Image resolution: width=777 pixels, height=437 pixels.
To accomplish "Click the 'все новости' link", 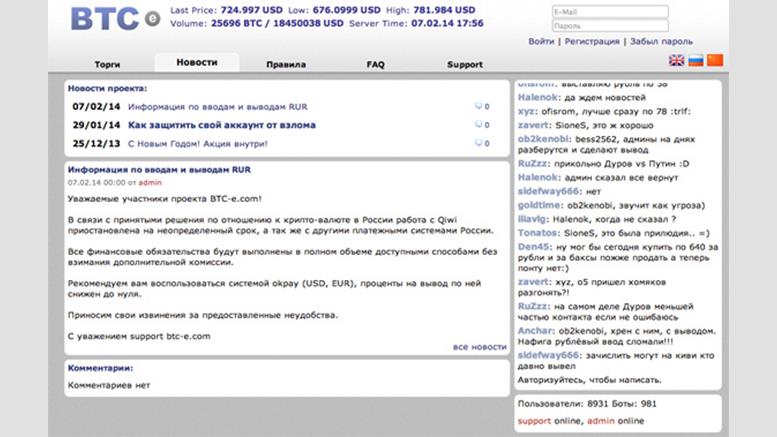I will (479, 347).
